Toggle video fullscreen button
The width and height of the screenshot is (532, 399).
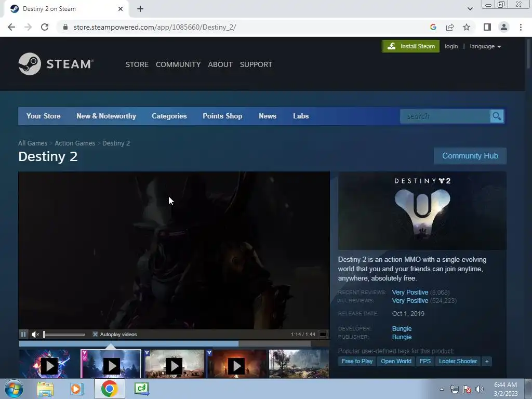[x=323, y=334]
